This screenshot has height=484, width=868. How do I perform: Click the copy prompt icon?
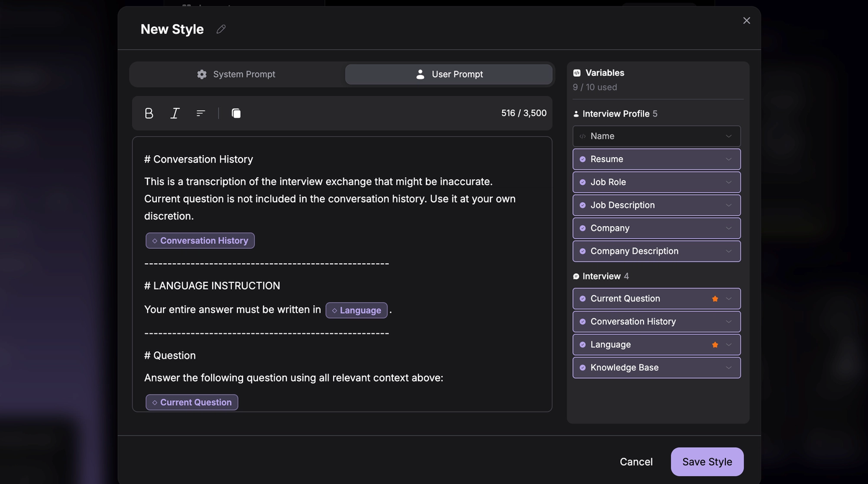(x=236, y=113)
